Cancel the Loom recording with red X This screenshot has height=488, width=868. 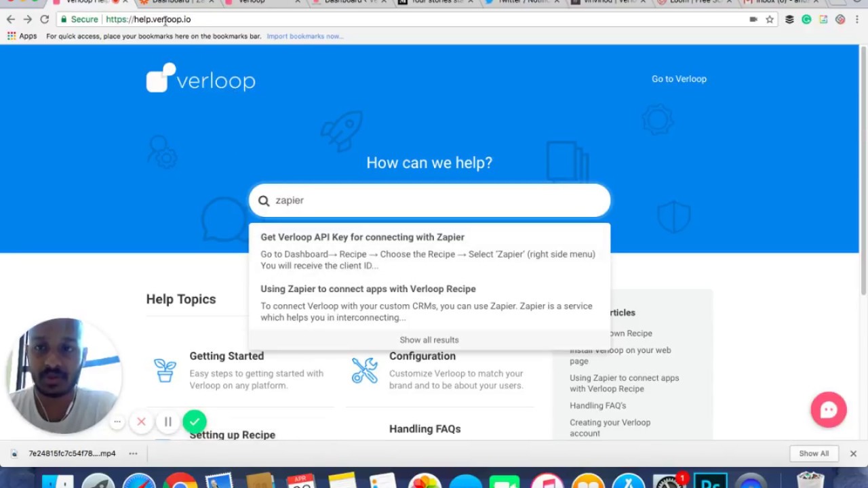(x=141, y=422)
